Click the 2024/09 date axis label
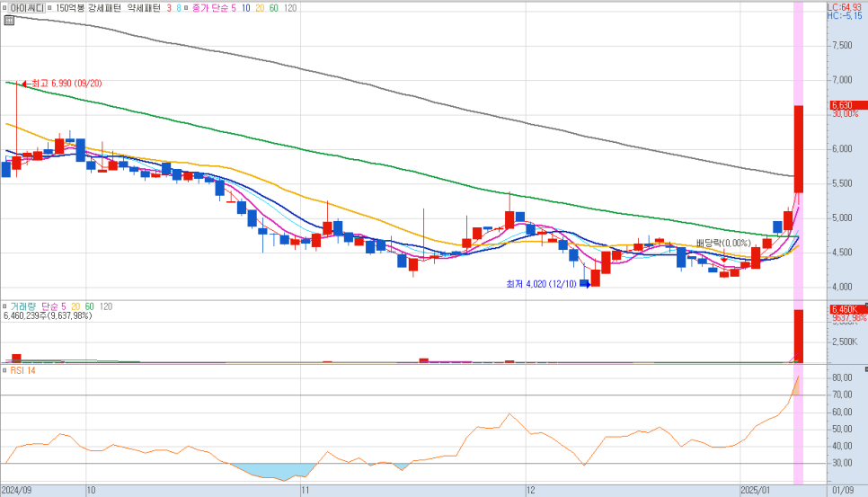Image resolution: width=868 pixels, height=497 pixels. click(x=16, y=491)
